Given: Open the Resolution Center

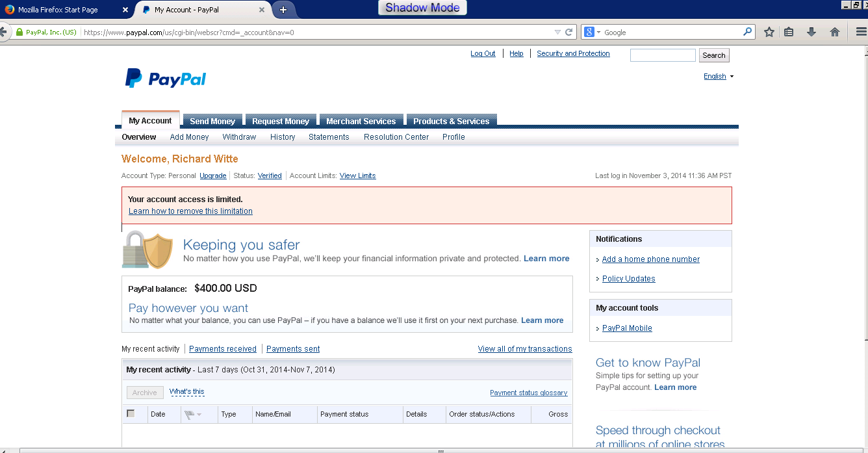Looking at the screenshot, I should tap(396, 137).
